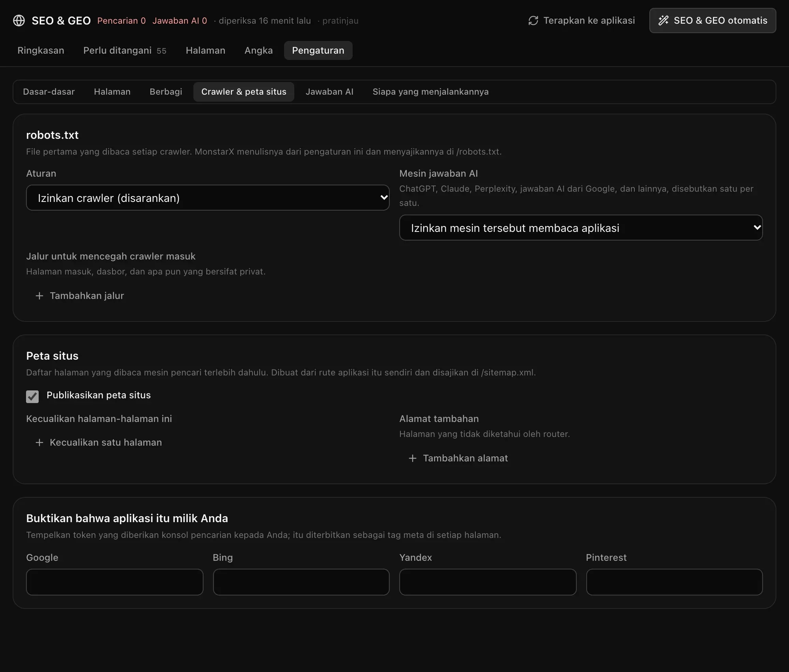Click the 55 count badge
Image resolution: width=789 pixels, height=672 pixels.
click(161, 51)
